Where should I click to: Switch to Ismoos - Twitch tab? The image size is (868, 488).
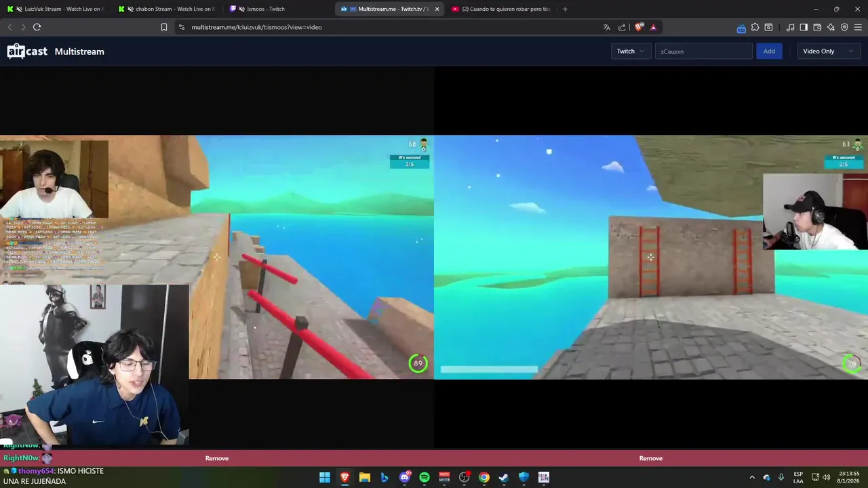(278, 9)
